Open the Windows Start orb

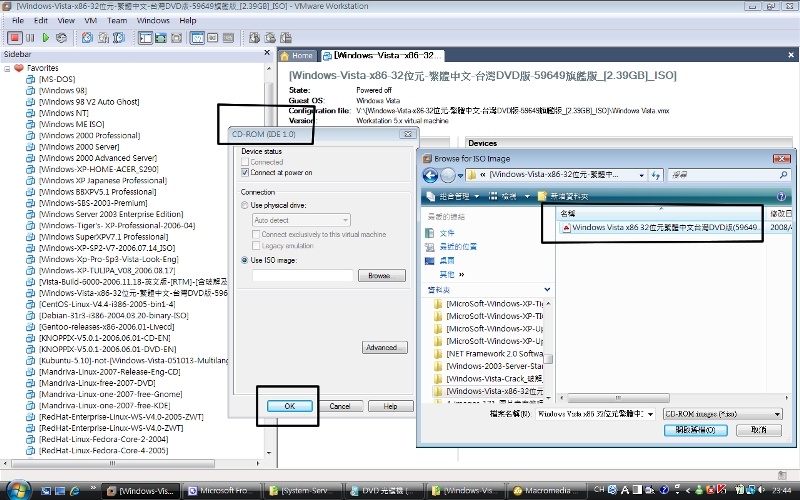18,490
